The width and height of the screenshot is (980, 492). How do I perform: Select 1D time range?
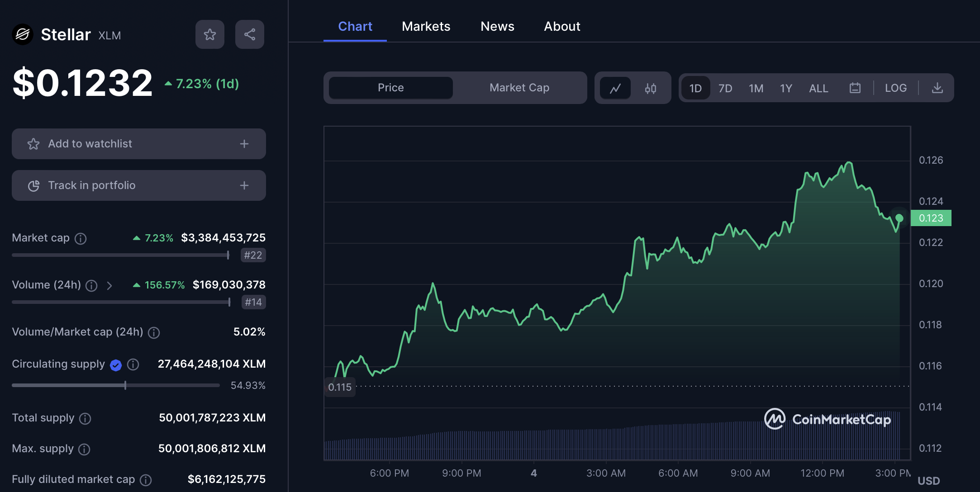pyautogui.click(x=695, y=88)
